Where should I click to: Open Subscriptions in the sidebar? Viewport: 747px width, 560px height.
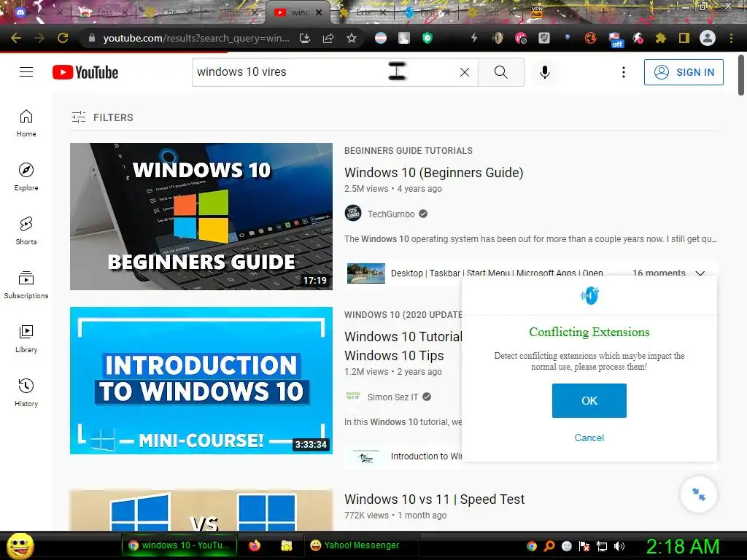click(26, 285)
